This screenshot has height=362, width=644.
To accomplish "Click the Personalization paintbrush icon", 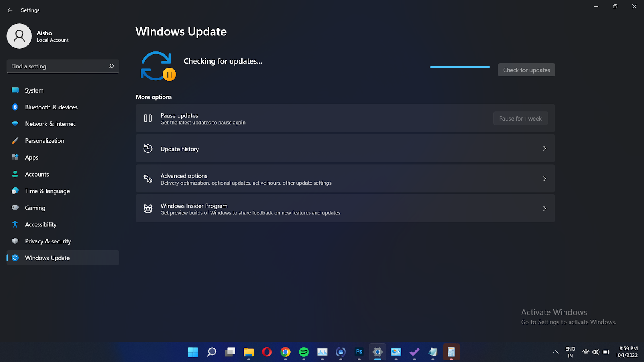I will (15, 141).
